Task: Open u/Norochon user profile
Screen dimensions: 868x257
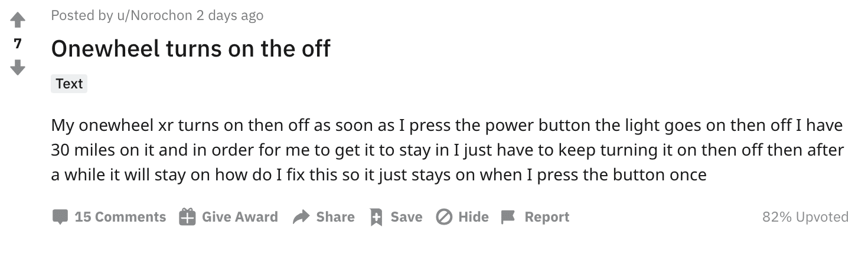Action: tap(155, 15)
